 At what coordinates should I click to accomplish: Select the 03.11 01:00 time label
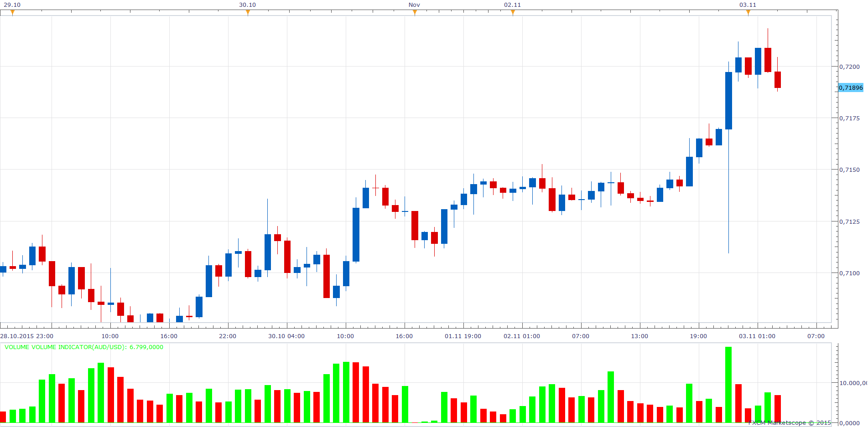click(x=757, y=336)
